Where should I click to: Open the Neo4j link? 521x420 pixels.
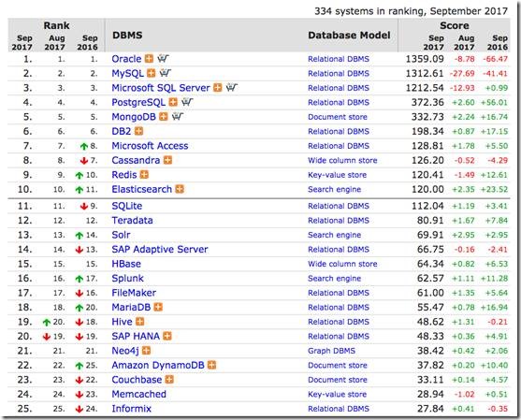[125, 351]
